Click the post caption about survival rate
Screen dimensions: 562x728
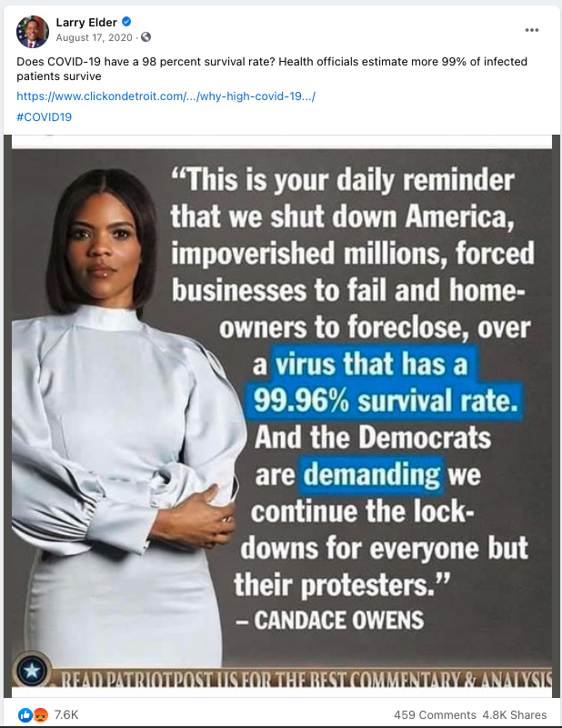click(272, 69)
